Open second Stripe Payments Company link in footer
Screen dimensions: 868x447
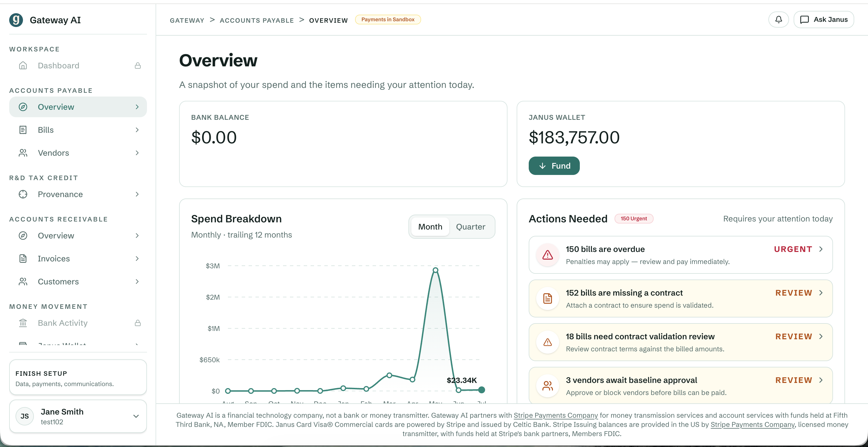coord(752,424)
